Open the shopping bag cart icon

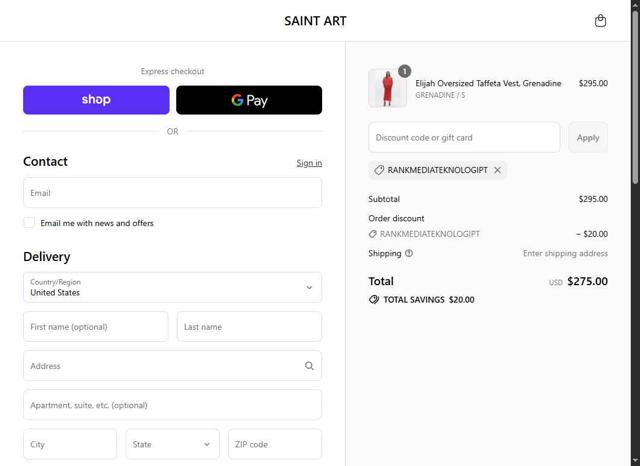pyautogui.click(x=600, y=20)
